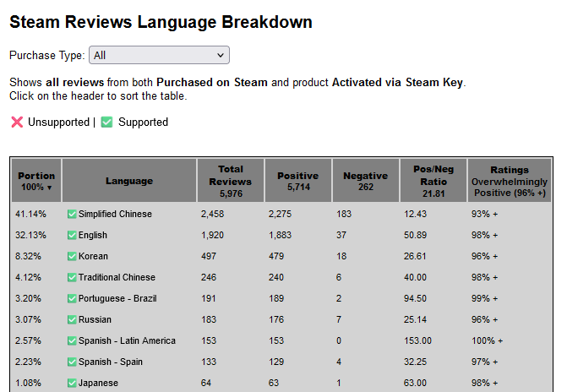Click the supported checkmark beside Simplified Chinese
567x392 pixels.
click(72, 214)
